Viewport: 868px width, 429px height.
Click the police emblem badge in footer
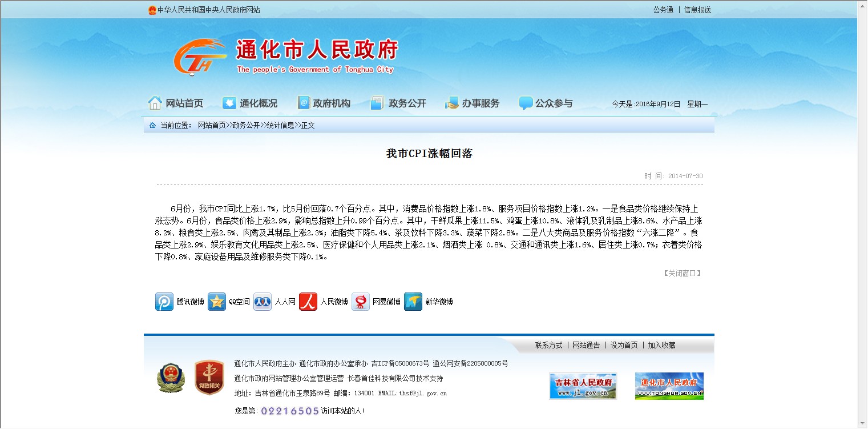[x=171, y=378]
